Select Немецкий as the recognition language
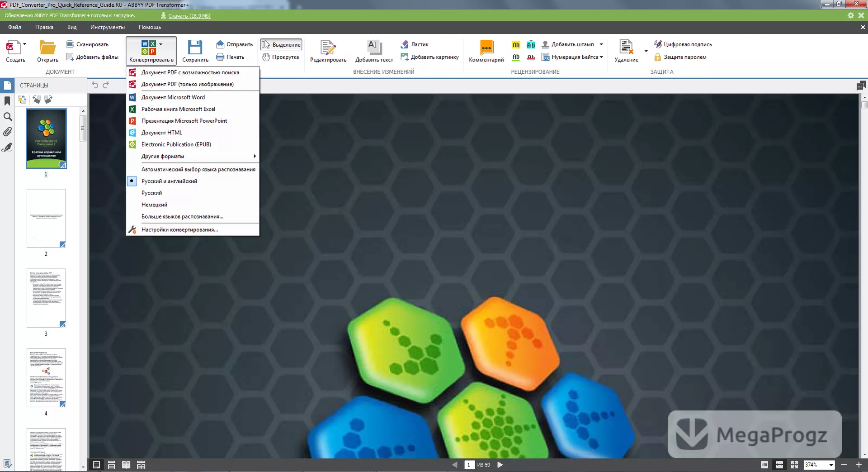The height and width of the screenshot is (472, 868). click(193, 205)
